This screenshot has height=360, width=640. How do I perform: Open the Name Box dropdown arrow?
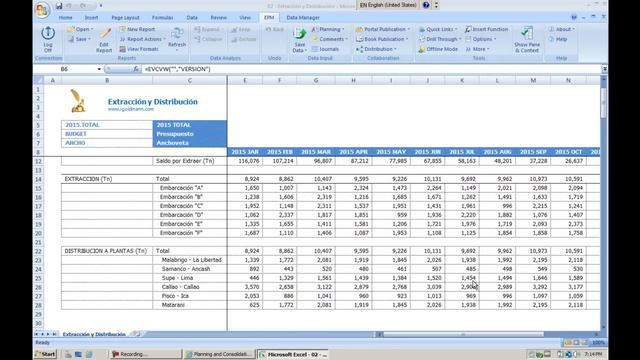pos(99,69)
